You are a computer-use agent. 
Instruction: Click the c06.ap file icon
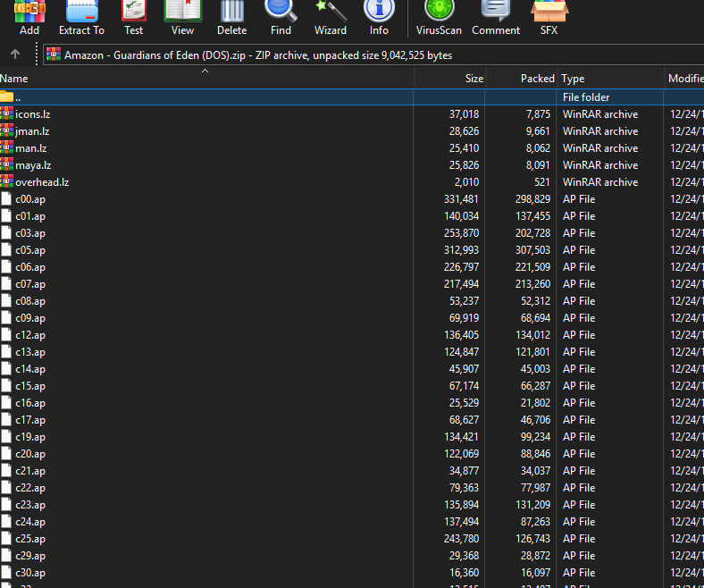[x=6, y=267]
